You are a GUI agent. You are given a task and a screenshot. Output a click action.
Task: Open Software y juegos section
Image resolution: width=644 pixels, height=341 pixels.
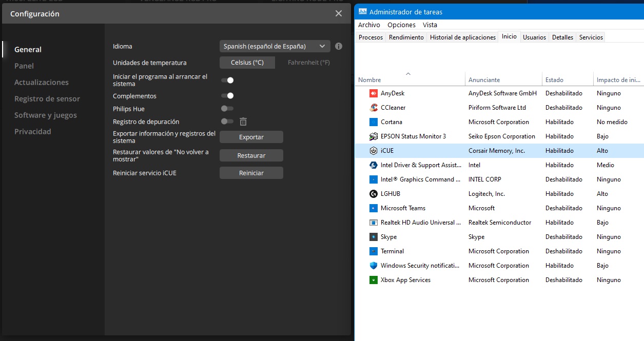(46, 115)
